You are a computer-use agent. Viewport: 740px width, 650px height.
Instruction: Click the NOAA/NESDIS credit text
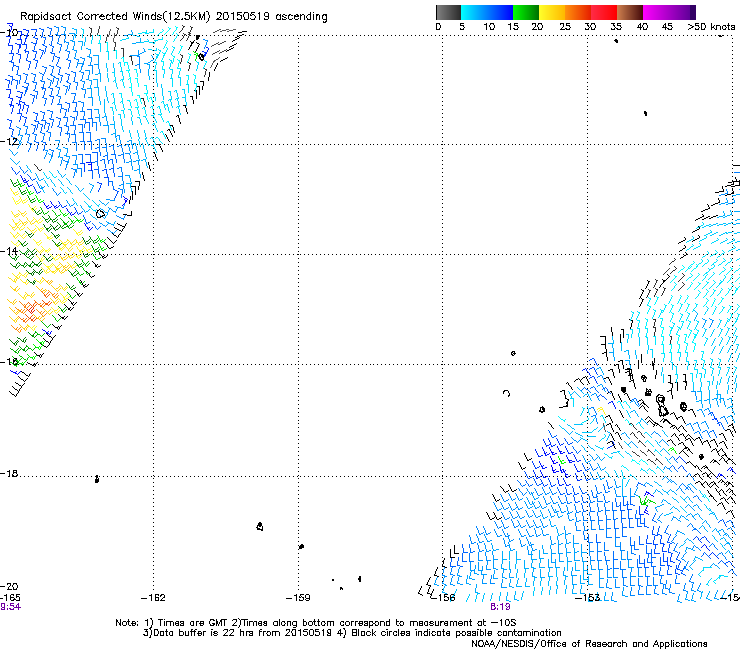pyautogui.click(x=589, y=644)
